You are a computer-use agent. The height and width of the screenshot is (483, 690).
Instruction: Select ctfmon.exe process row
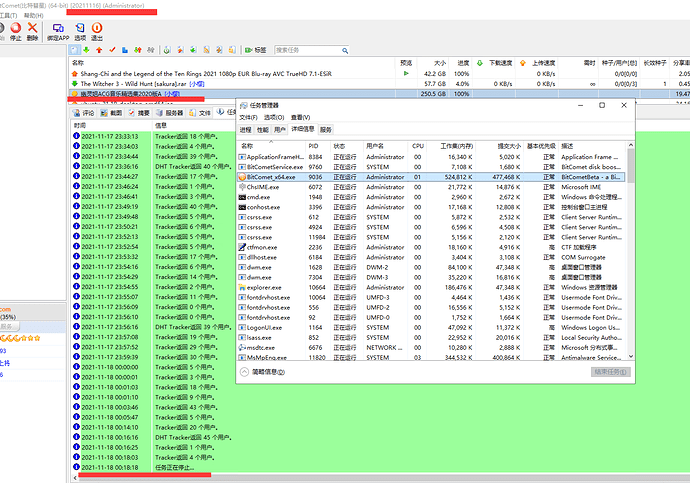(x=432, y=247)
